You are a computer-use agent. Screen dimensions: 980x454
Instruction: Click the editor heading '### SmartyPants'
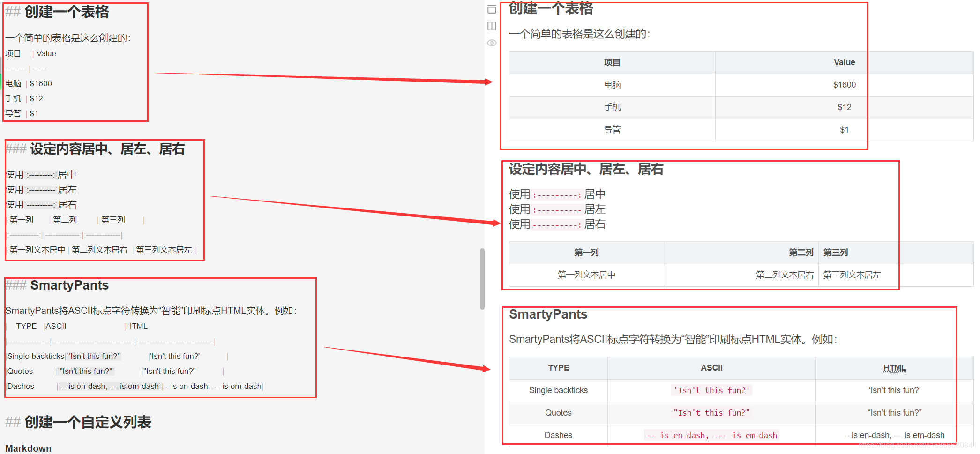click(57, 285)
